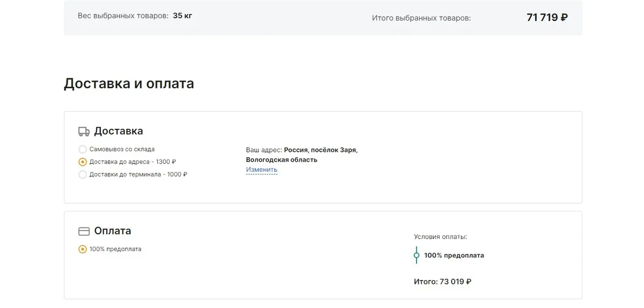644x308 pixels.
Task: Click the Оплата section title
Action: pyautogui.click(x=112, y=231)
